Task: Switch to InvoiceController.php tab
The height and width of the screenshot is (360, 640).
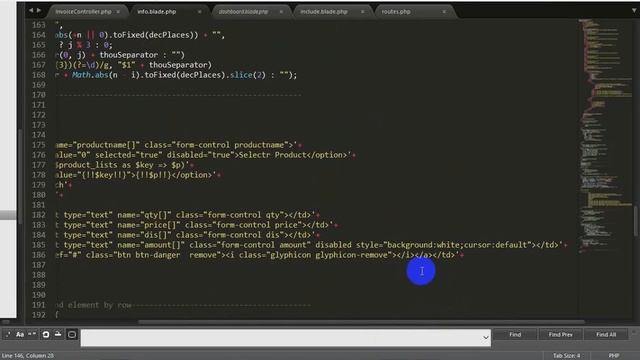Action: click(83, 12)
